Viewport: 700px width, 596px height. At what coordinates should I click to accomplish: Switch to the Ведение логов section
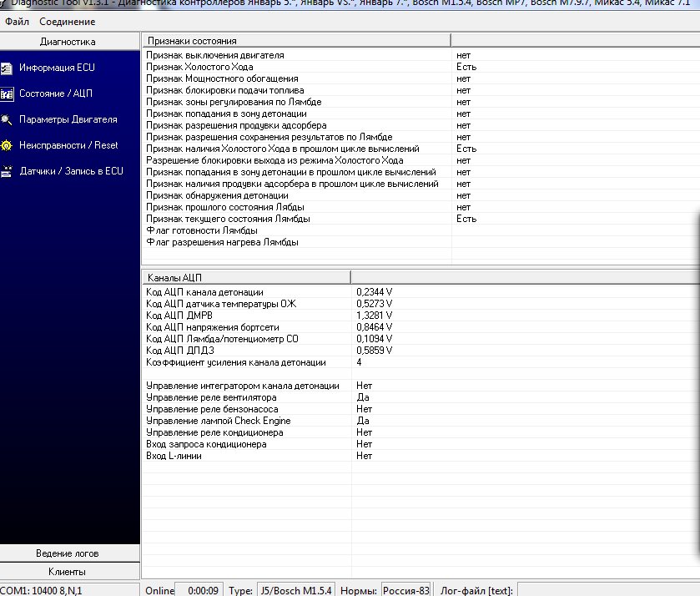(x=69, y=553)
